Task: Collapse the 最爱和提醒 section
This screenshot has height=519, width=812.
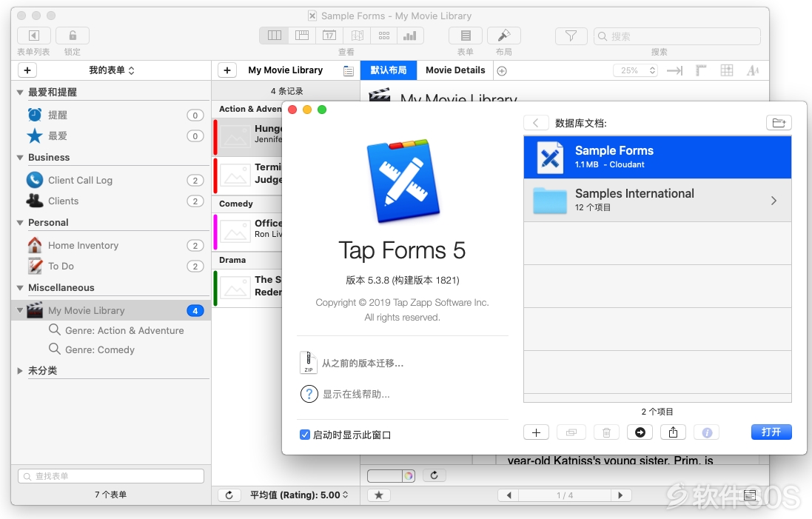Action: (x=20, y=93)
